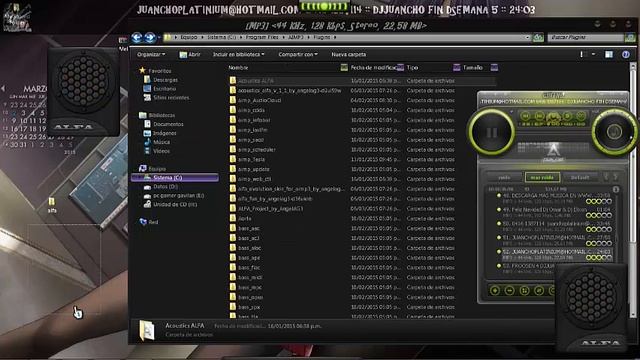Switch to the 'radio' playlist tab

coord(504,178)
